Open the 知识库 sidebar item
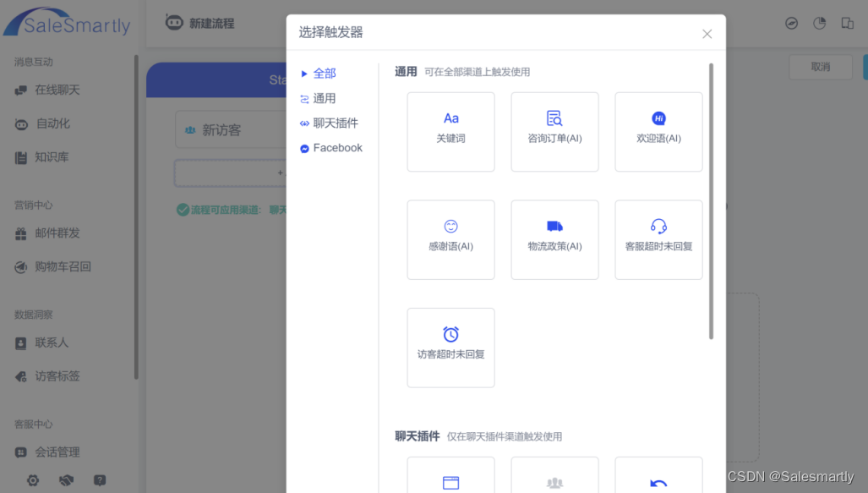Viewport: 868px width, 493px height. click(x=52, y=157)
